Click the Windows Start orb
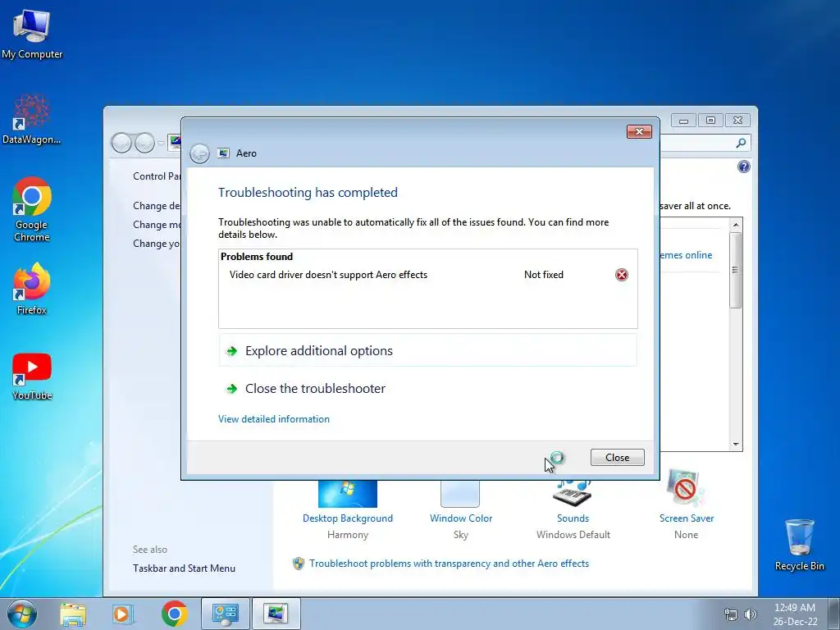This screenshot has width=840, height=630. pyautogui.click(x=22, y=614)
